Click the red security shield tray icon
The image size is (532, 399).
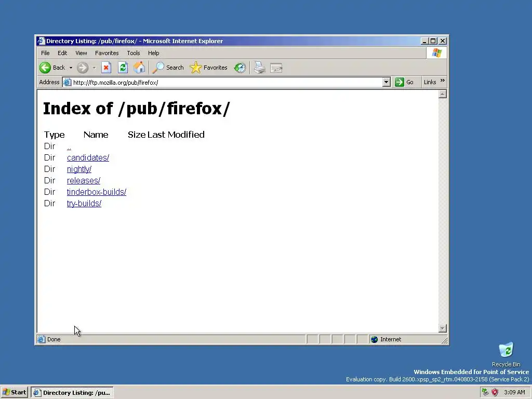coord(495,392)
